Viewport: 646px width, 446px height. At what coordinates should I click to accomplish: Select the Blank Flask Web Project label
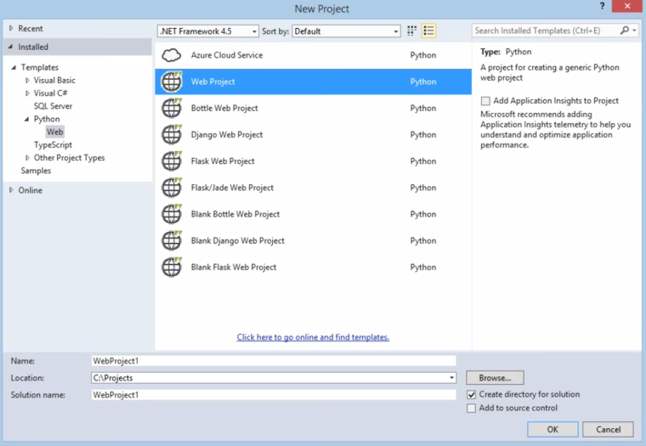pyautogui.click(x=234, y=267)
